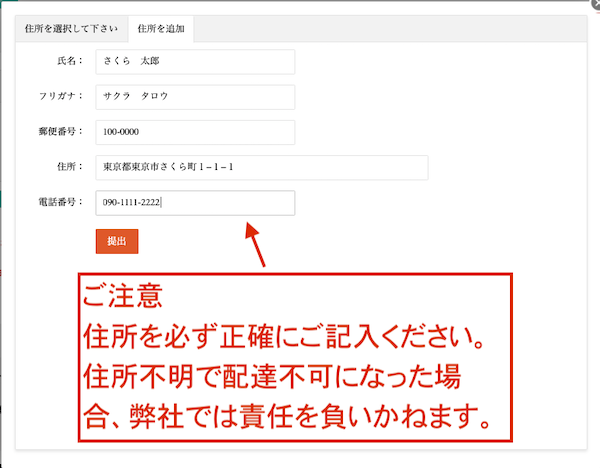The width and height of the screenshot is (600, 468).
Task: Click the 電話番号 phone input field
Action: coord(195,203)
